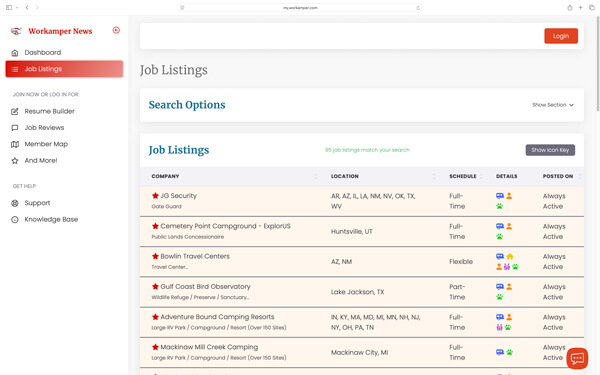Click the Resume Builder edit icon
Screen dimensions: 600x375
[15, 111]
